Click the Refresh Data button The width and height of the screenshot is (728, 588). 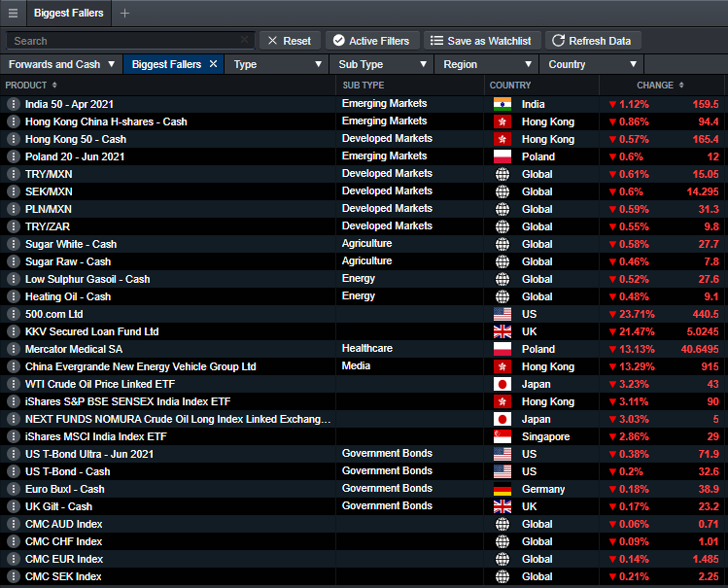pos(593,41)
